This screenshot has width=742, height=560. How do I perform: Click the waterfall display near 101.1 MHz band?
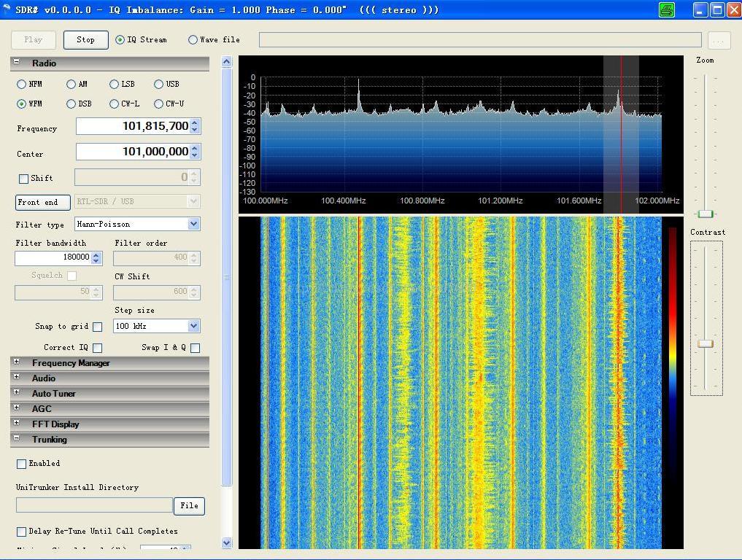(480, 382)
